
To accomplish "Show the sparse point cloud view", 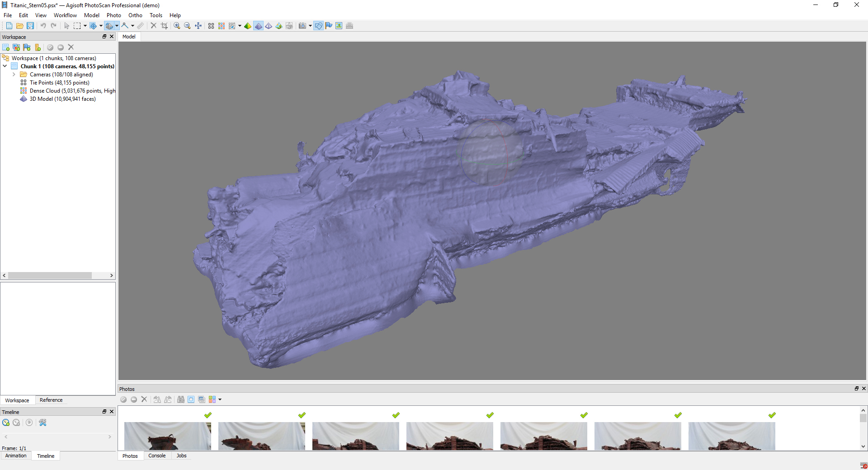I will point(211,26).
